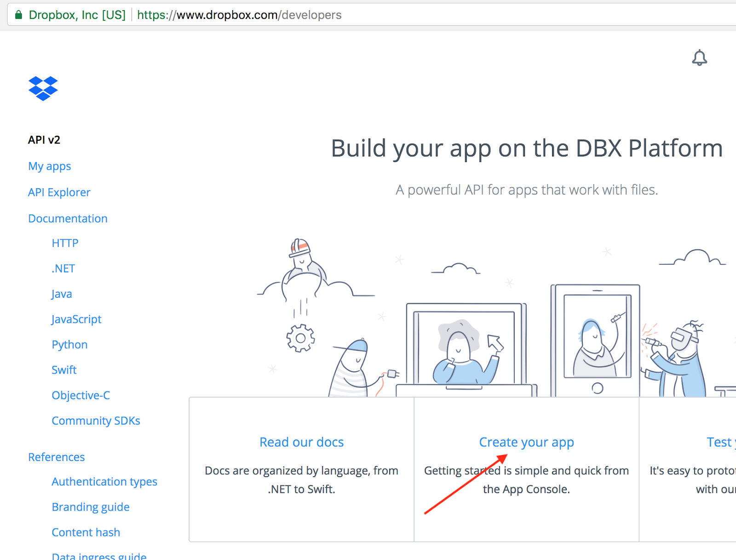The image size is (736, 560).
Task: Click the Docs are organized by language text
Action: (x=302, y=480)
